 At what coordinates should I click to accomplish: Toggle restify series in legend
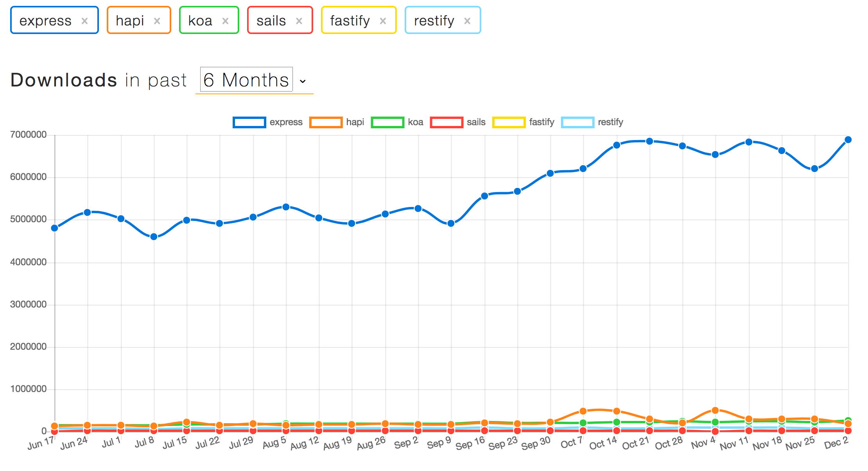tap(577, 122)
